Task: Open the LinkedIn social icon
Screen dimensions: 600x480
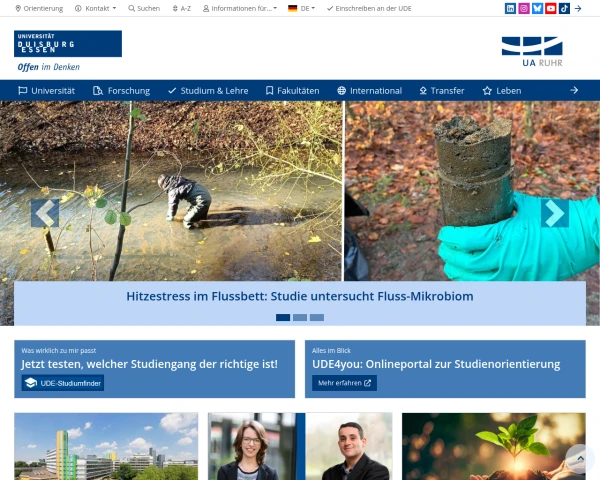Action: tap(510, 8)
